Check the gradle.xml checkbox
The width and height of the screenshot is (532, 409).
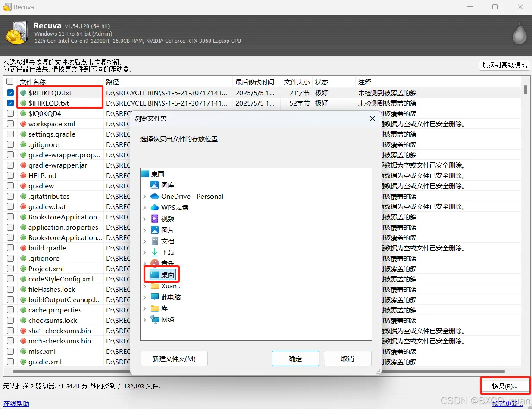pyautogui.click(x=10, y=362)
